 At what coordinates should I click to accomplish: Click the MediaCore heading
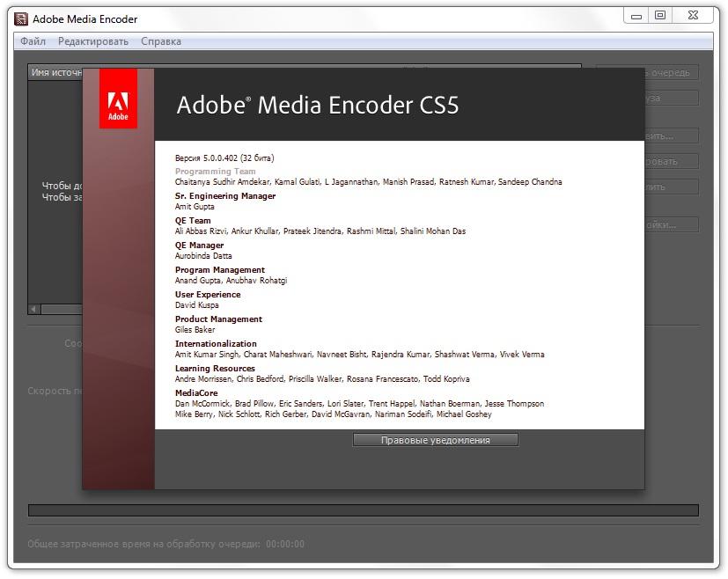[x=196, y=392]
